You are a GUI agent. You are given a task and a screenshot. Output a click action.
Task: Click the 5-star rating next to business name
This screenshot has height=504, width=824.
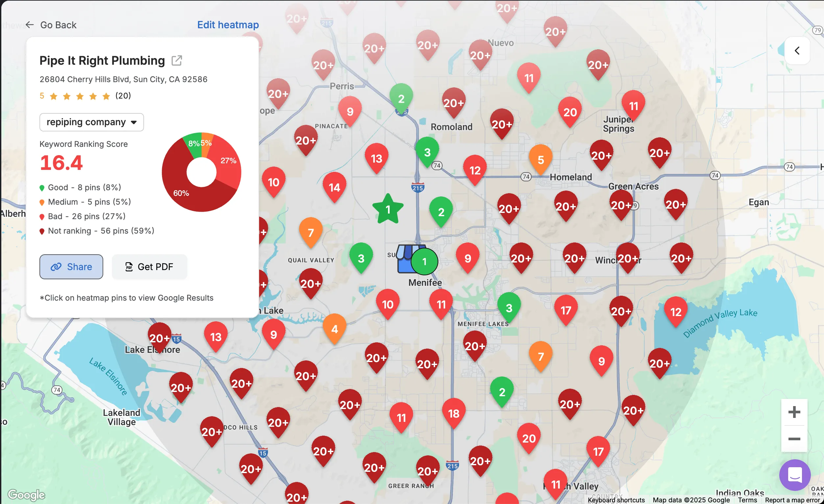80,96
